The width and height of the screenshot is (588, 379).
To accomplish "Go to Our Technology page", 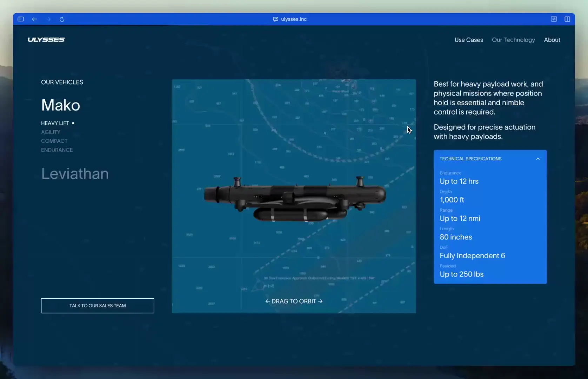I will pyautogui.click(x=513, y=40).
